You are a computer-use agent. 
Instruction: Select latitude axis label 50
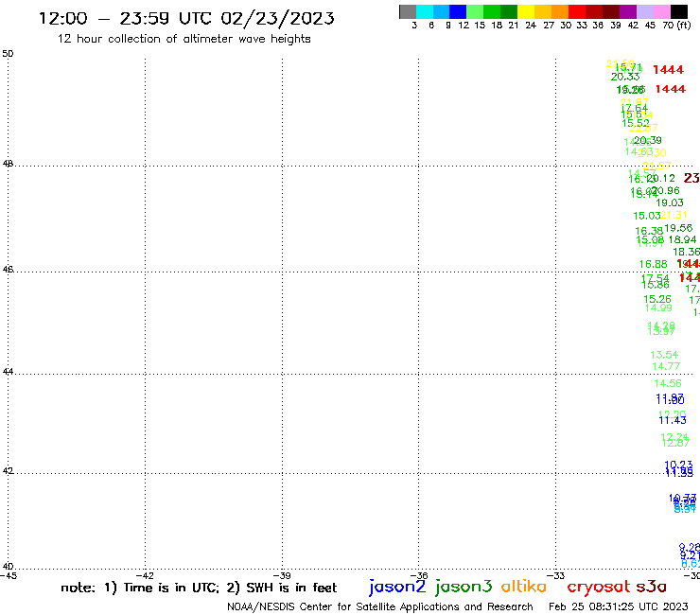click(x=8, y=54)
